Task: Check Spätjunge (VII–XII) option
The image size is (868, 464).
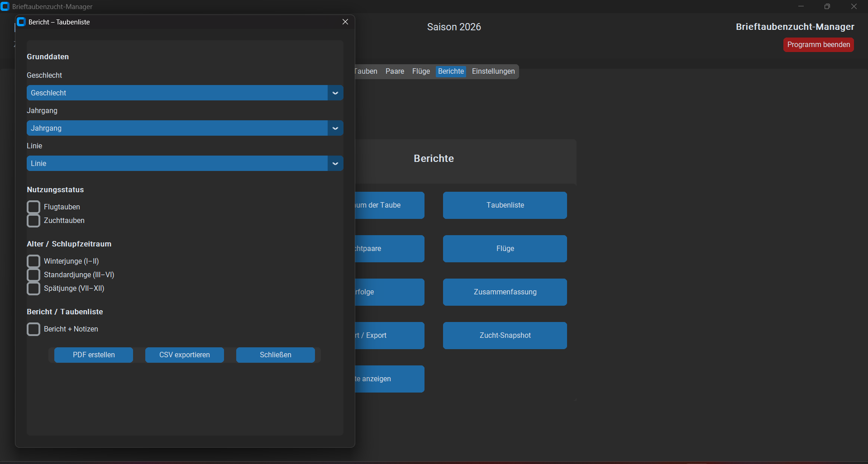Action: tap(33, 289)
